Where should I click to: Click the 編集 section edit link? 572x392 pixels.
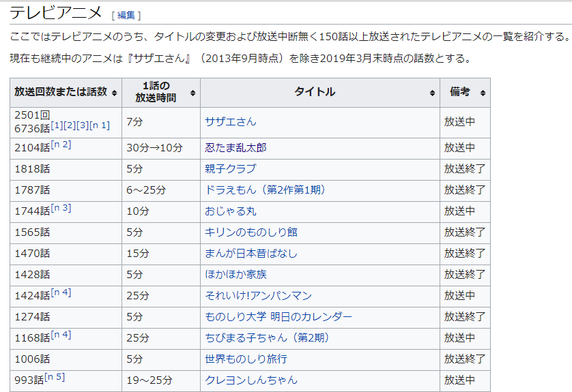(x=126, y=15)
